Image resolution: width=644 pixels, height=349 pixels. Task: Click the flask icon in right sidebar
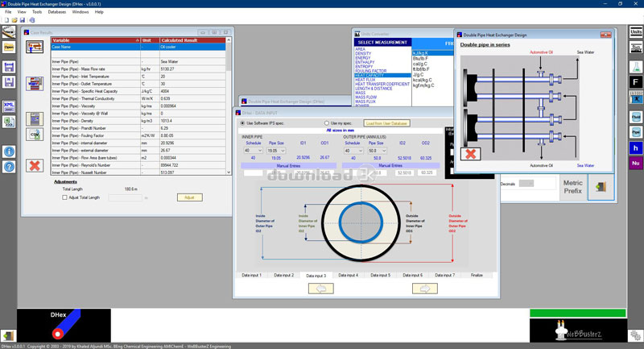[x=636, y=67]
